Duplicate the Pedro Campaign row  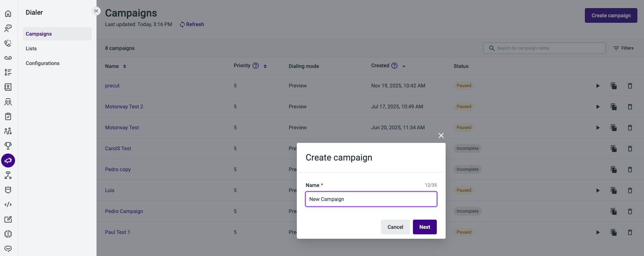coord(614,212)
